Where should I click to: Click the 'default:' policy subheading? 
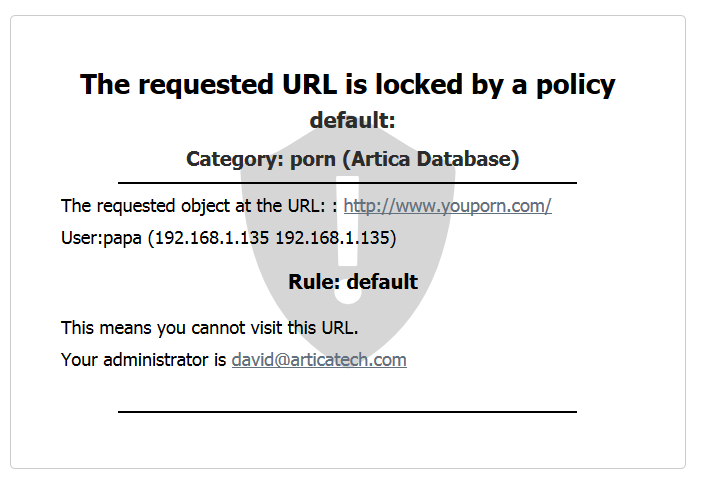click(x=352, y=120)
